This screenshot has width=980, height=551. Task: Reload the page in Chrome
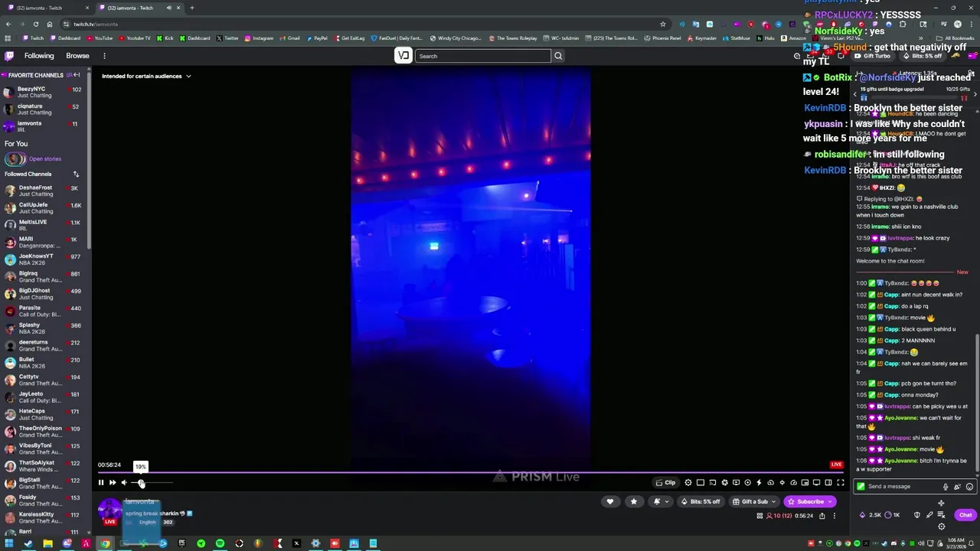[x=35, y=24]
